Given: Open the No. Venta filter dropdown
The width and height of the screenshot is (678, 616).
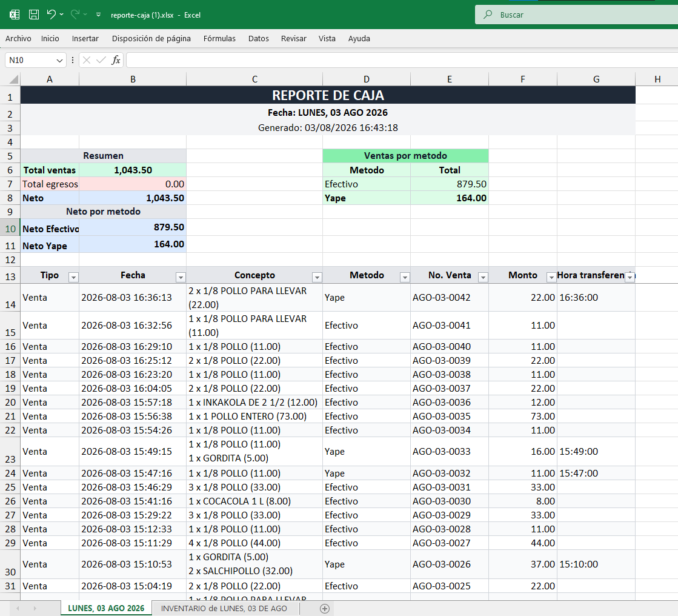Looking at the screenshot, I should (483, 278).
